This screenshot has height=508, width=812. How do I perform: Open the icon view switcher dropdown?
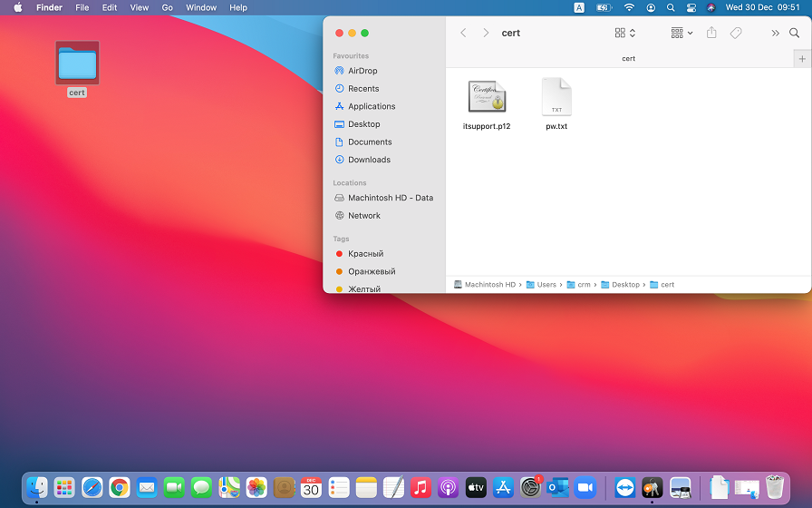[624, 33]
